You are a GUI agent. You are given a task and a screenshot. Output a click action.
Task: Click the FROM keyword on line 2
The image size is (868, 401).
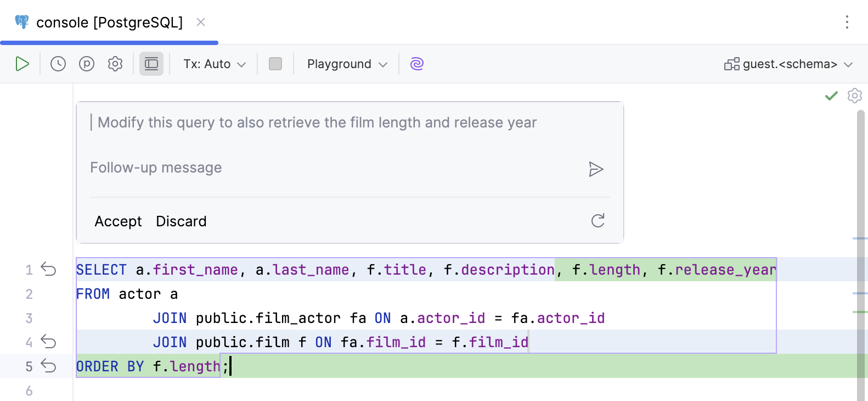[x=93, y=294]
